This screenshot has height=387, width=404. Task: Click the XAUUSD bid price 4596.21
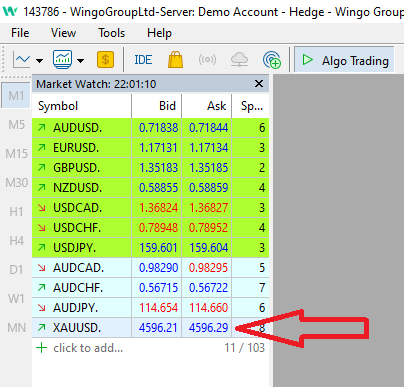(158, 328)
